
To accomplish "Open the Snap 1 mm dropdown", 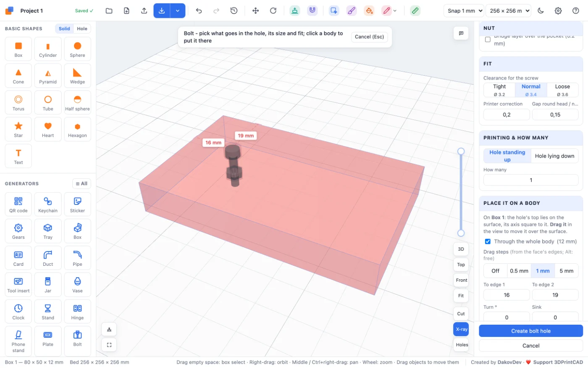I will (x=464, y=11).
